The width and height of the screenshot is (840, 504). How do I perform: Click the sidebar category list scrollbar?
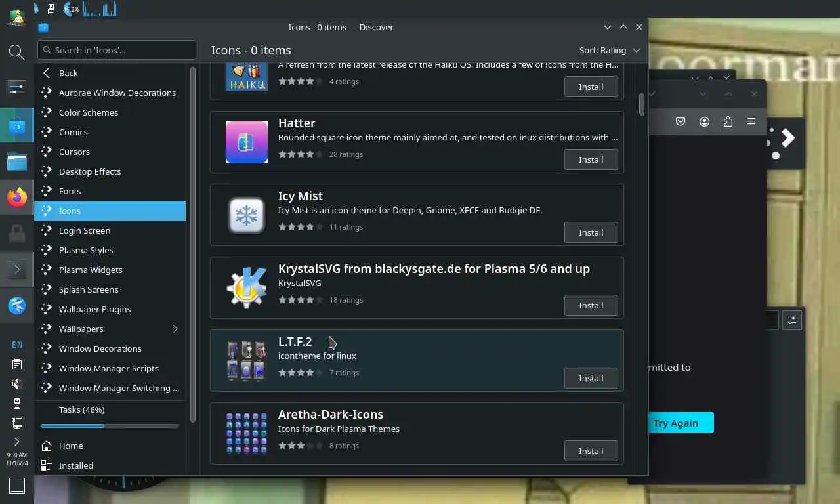(x=192, y=244)
